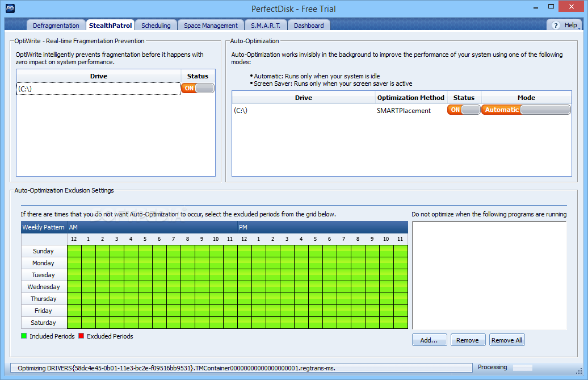Click the AM header in the grid
The image size is (588, 380).
[152, 227]
